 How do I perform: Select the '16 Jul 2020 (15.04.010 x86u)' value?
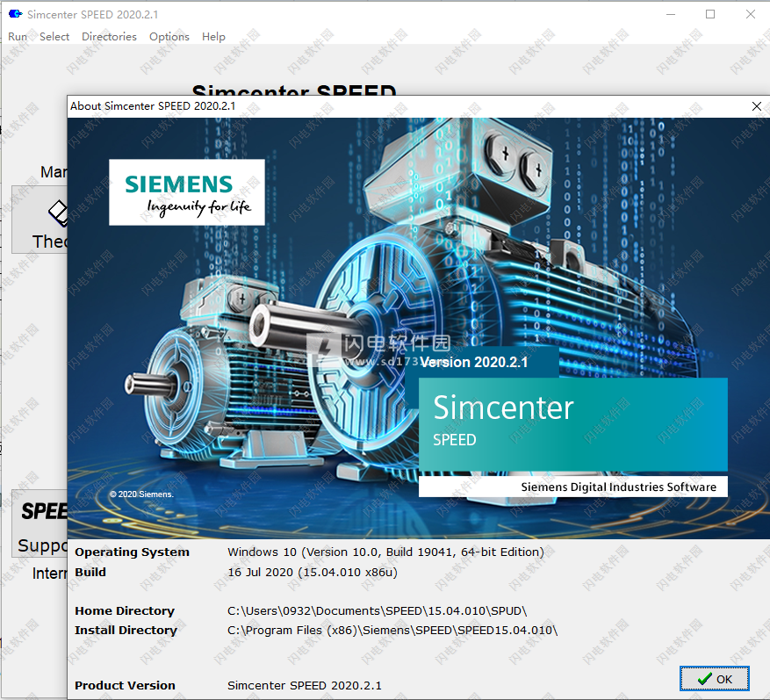coord(313,573)
